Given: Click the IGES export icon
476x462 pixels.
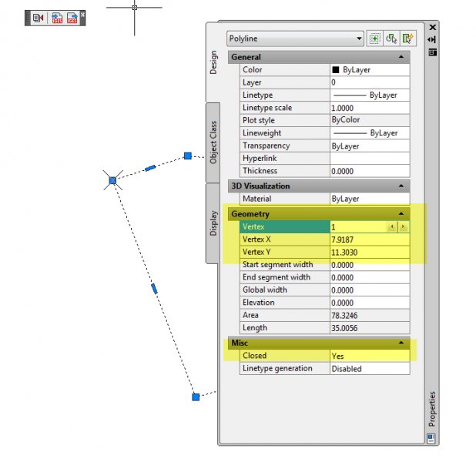Looking at the screenshot, I should 72,18.
